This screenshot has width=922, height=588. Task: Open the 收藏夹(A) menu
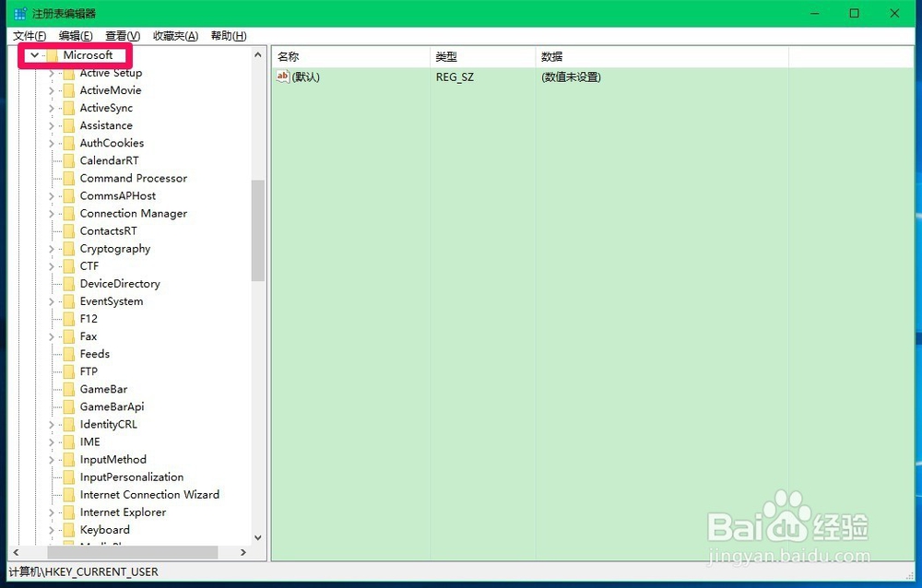pyautogui.click(x=175, y=36)
